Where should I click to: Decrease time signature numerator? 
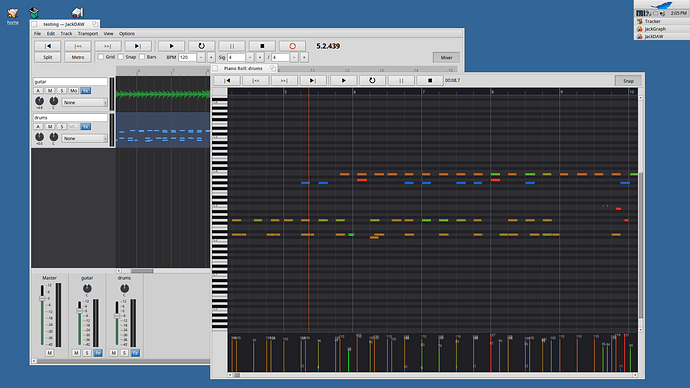(250, 57)
